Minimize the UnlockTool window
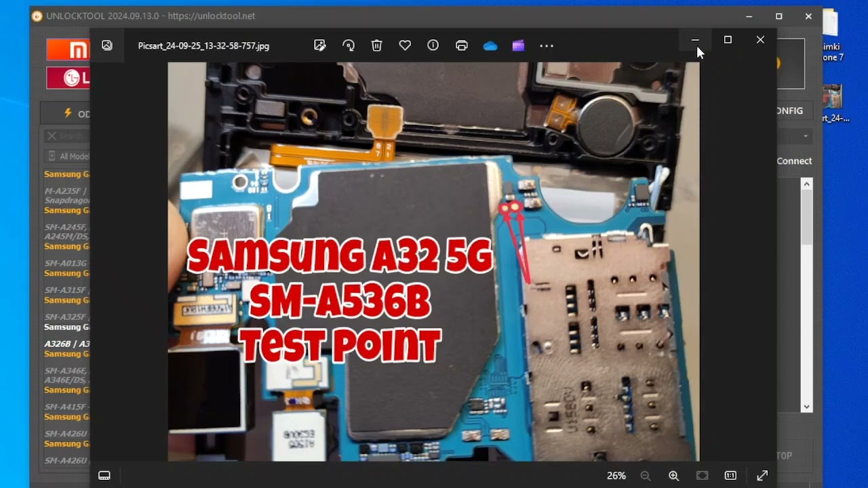 point(749,16)
